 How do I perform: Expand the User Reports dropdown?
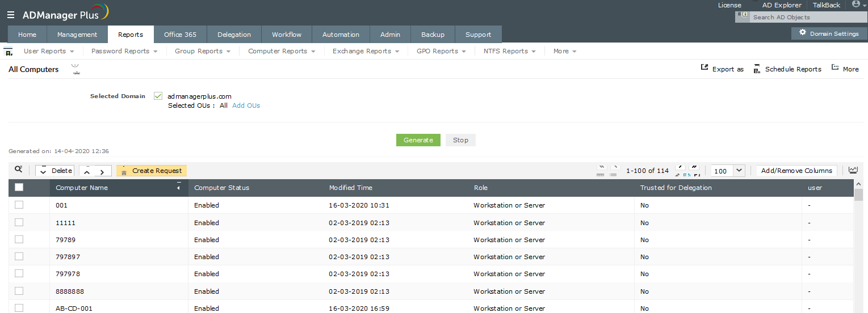tap(49, 51)
